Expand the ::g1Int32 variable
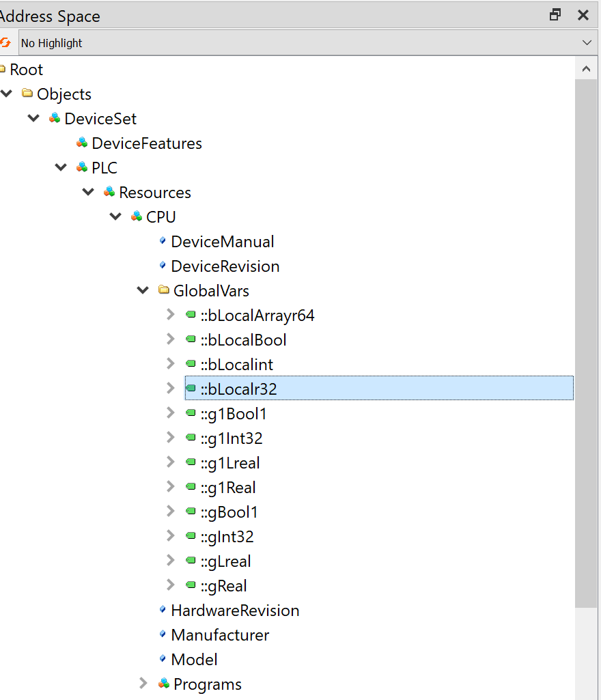601x700 pixels. (170, 437)
